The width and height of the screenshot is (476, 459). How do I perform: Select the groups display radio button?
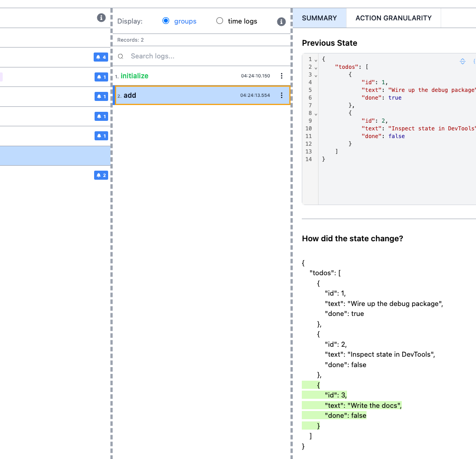[x=166, y=21]
